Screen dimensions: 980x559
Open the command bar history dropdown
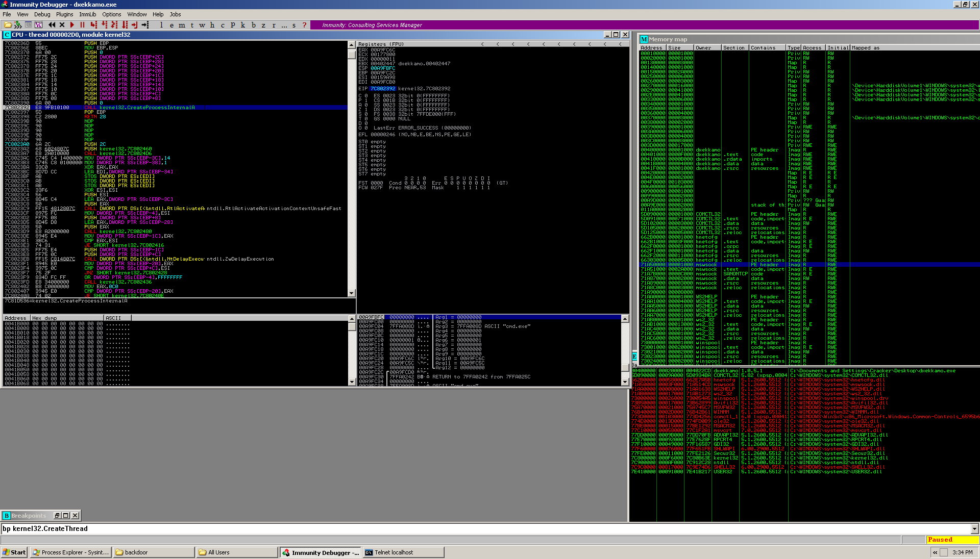(974, 529)
